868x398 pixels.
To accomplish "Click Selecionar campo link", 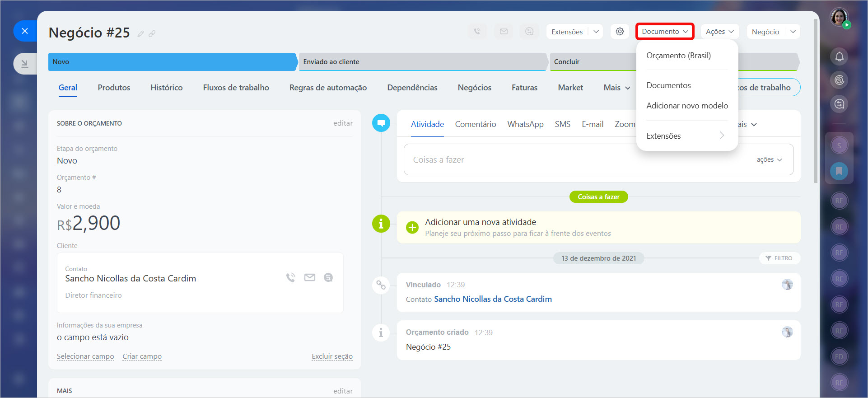I will 85,356.
